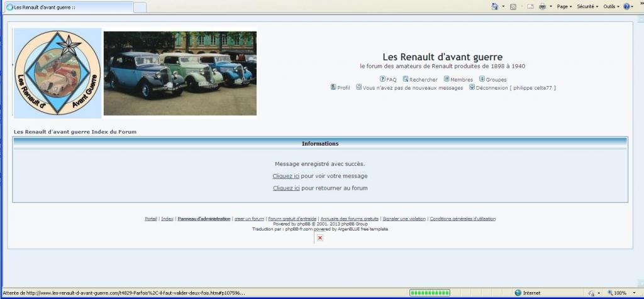This screenshot has width=644, height=299.
Task: Click the Read Mail envelope icon
Action: point(530,6)
